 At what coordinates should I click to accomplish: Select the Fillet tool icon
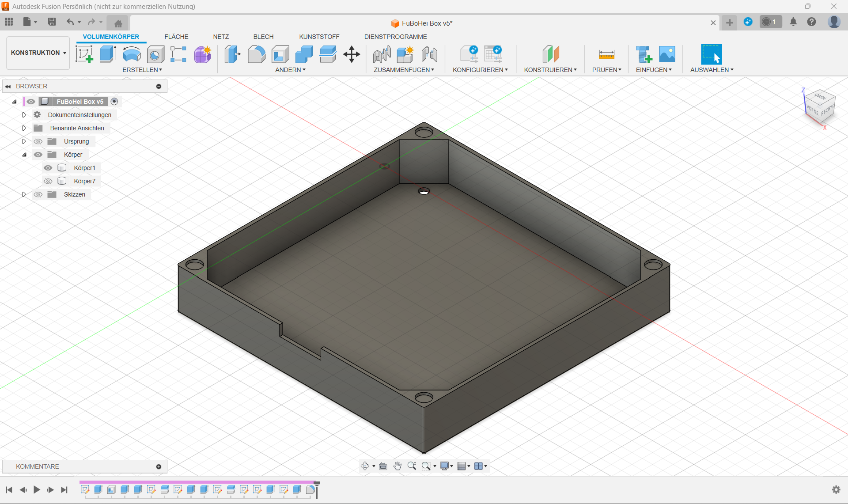tap(256, 54)
